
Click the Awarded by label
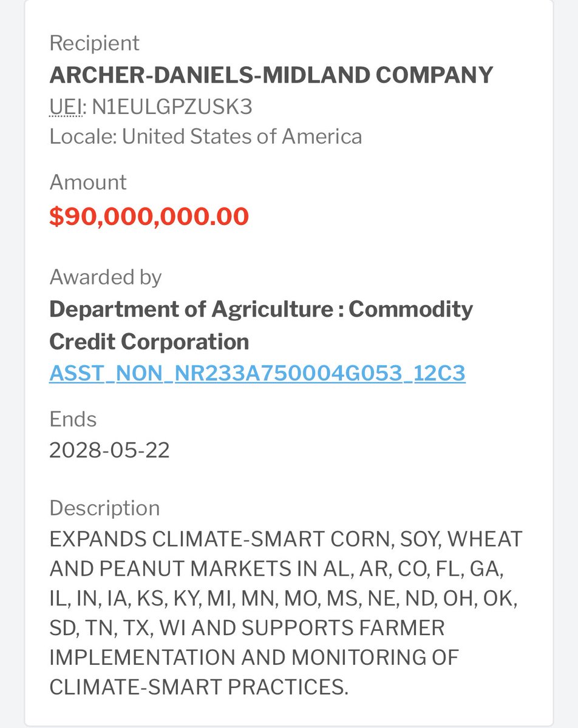click(105, 277)
